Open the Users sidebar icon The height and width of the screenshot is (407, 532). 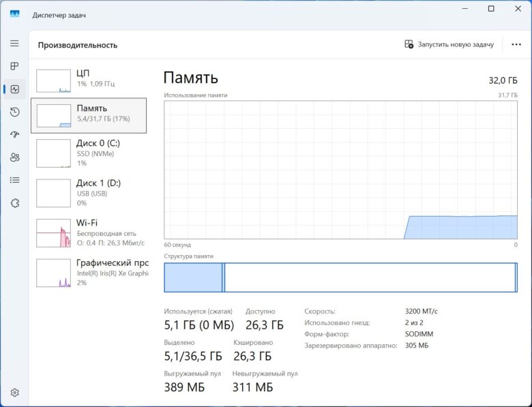pyautogui.click(x=14, y=157)
